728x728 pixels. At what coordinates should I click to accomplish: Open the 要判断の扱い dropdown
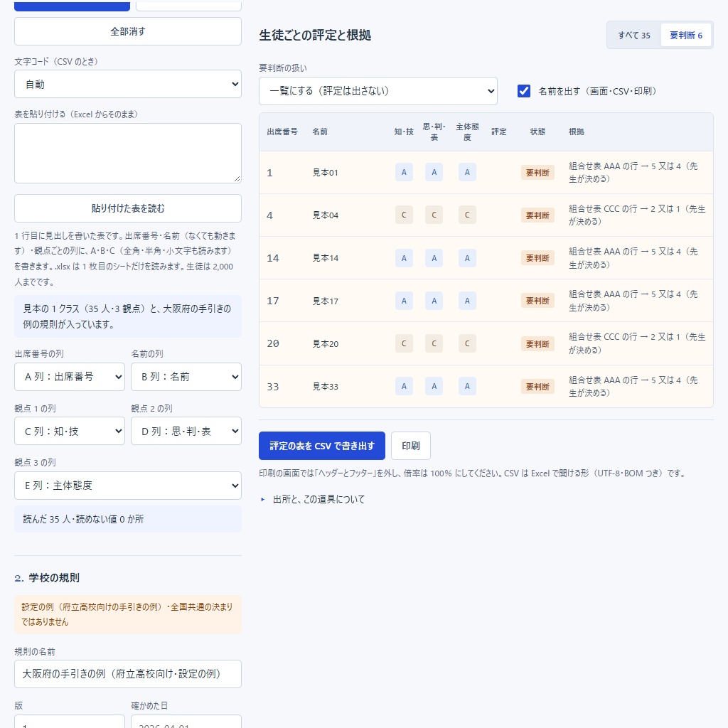(378, 91)
